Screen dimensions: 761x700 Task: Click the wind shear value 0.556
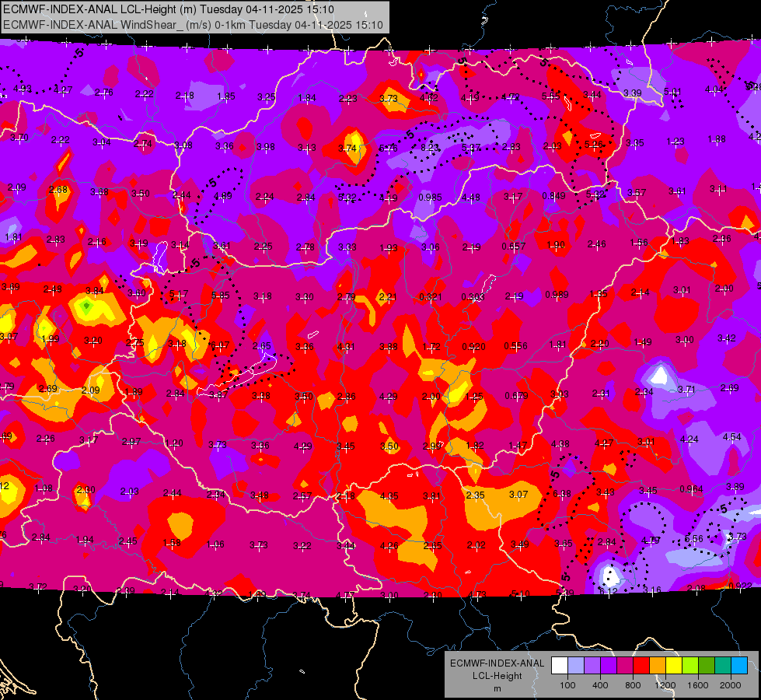tap(515, 346)
